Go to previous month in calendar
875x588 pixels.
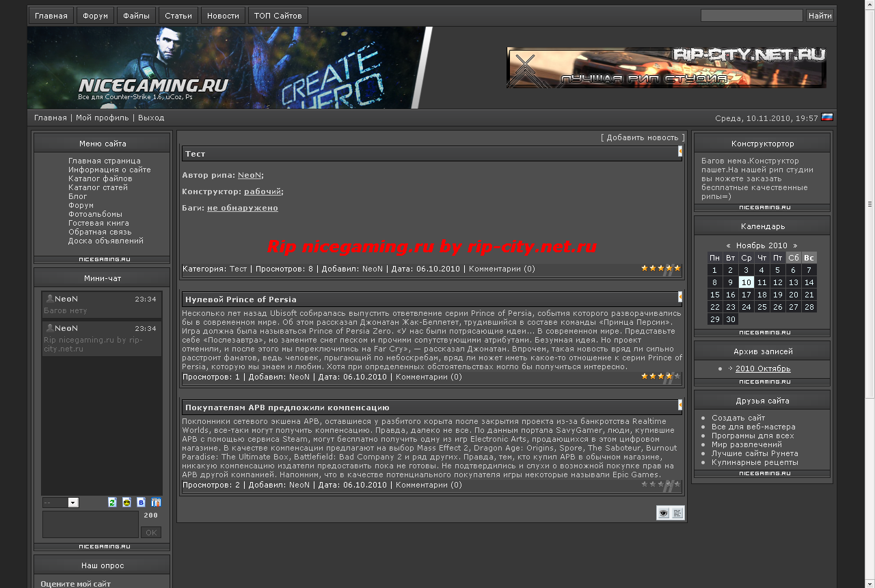(x=728, y=245)
